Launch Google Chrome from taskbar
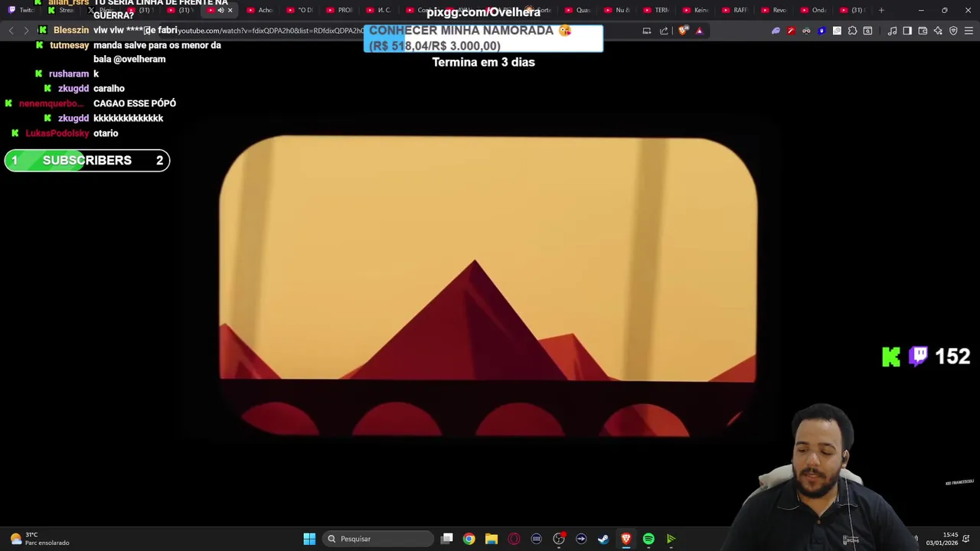This screenshot has width=980, height=551. (x=469, y=539)
